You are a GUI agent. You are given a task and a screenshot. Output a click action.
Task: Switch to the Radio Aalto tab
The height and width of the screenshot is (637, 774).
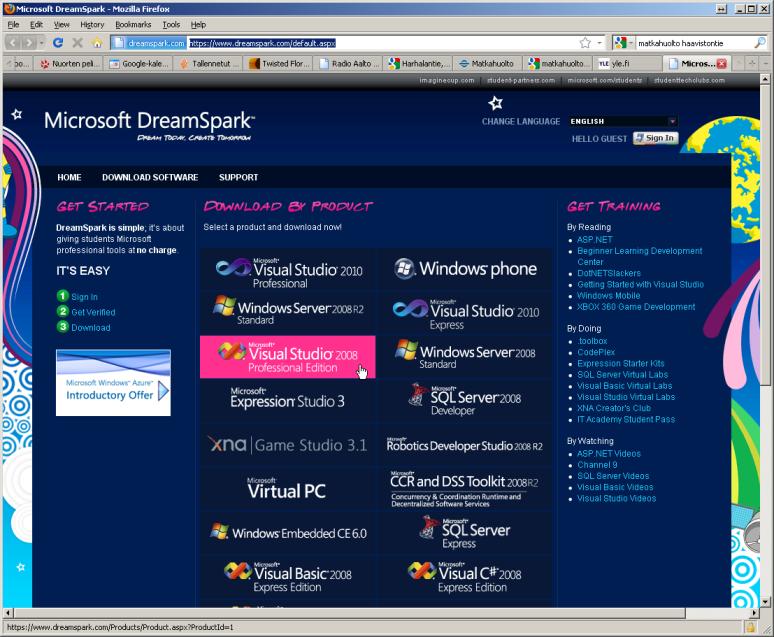click(349, 63)
